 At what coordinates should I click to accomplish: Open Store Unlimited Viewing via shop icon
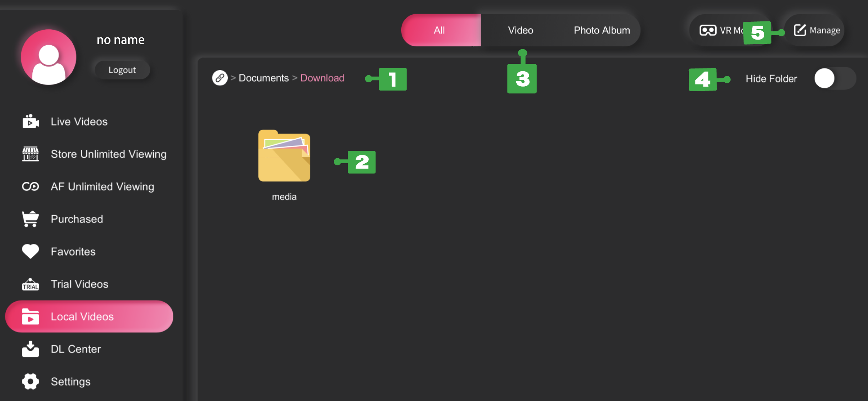pyautogui.click(x=30, y=154)
